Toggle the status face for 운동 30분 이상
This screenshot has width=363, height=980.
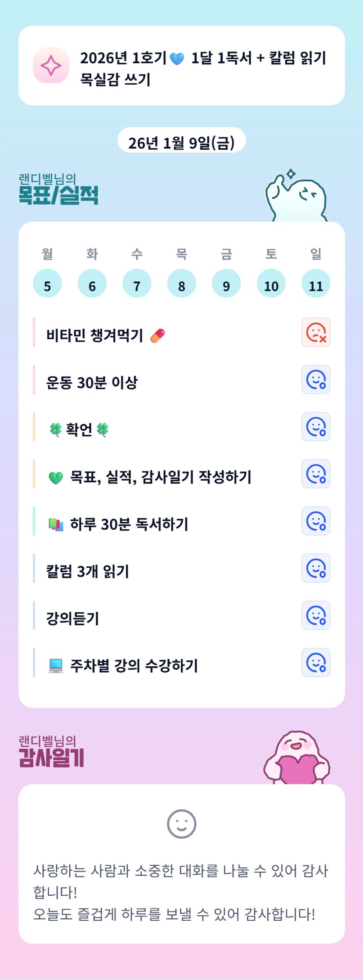coord(316,380)
